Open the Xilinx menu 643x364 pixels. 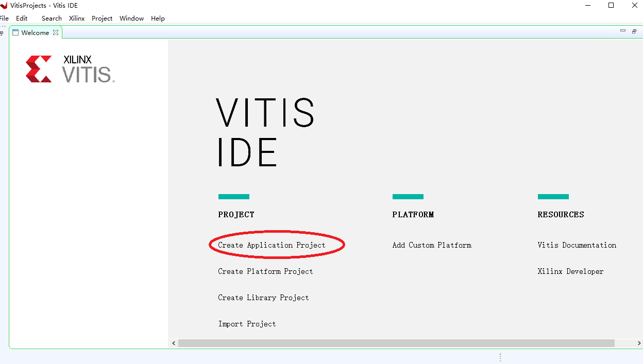77,18
